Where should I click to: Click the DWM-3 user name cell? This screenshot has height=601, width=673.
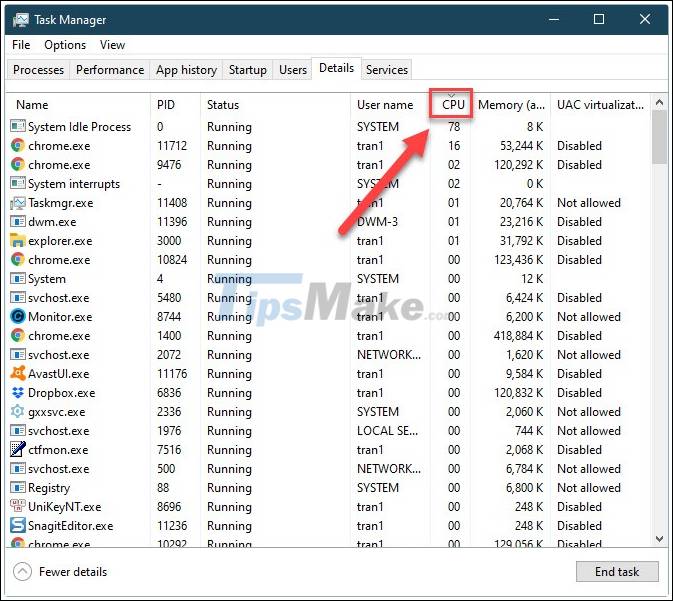pos(377,222)
